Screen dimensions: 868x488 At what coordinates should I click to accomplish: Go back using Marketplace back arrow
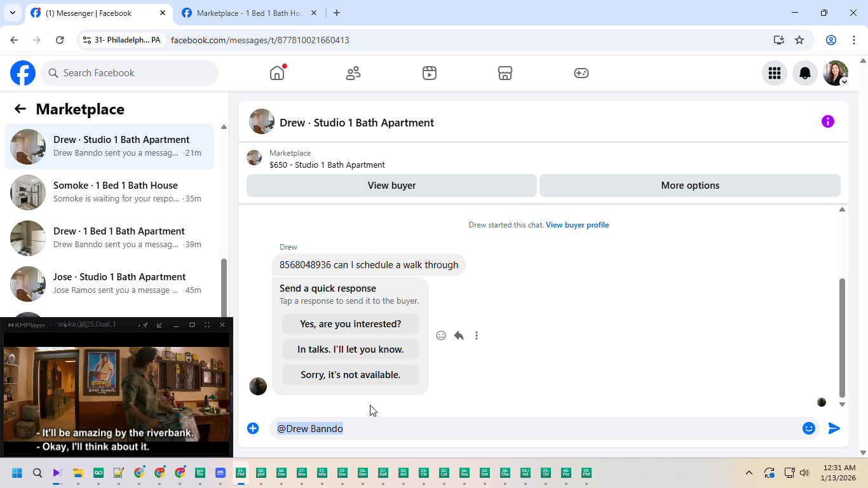click(20, 109)
